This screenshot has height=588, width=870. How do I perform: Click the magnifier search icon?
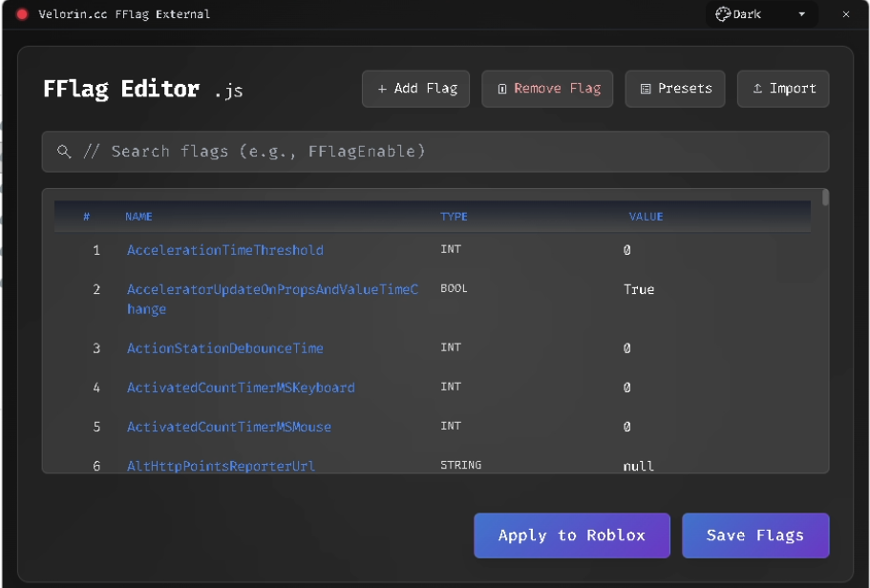point(64,152)
